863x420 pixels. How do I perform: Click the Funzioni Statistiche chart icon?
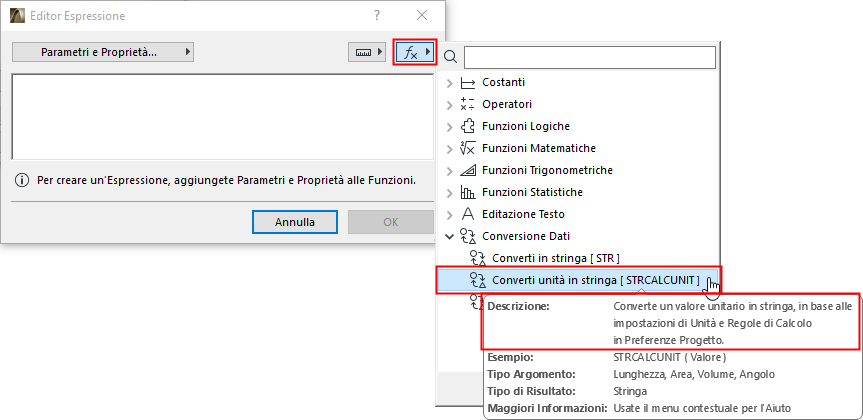[x=466, y=192]
